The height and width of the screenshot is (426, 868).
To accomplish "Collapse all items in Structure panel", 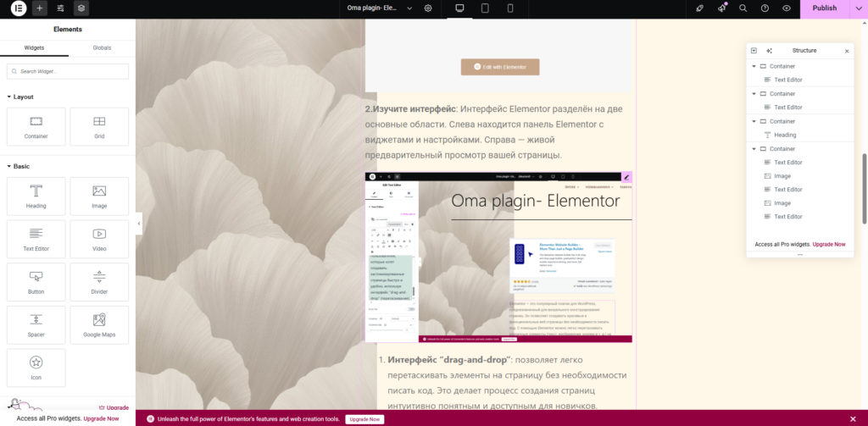I will (x=754, y=50).
